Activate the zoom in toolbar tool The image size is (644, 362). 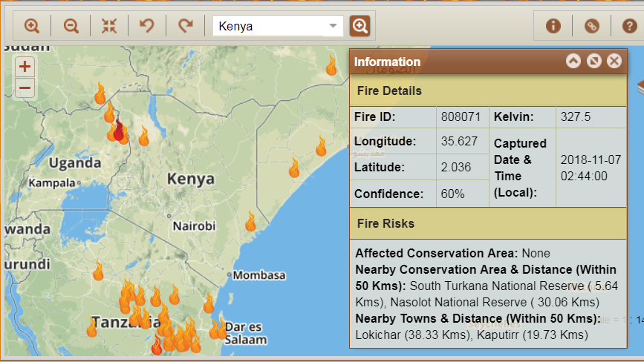tap(32, 26)
